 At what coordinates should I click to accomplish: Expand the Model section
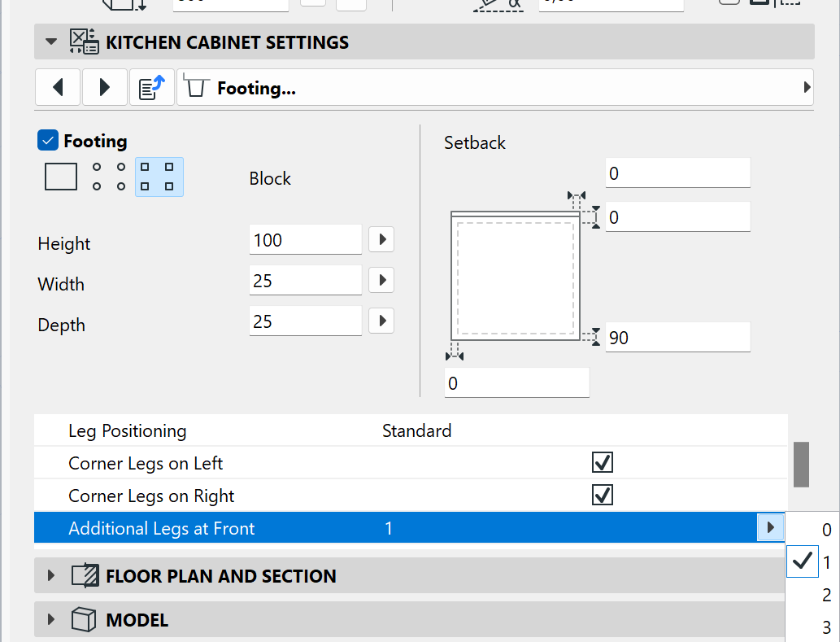pos(50,619)
